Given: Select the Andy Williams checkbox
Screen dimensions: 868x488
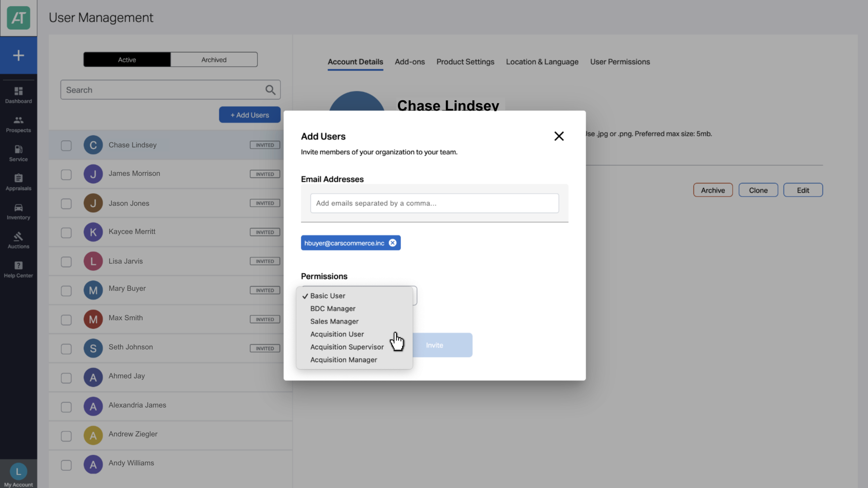Looking at the screenshot, I should (66, 465).
